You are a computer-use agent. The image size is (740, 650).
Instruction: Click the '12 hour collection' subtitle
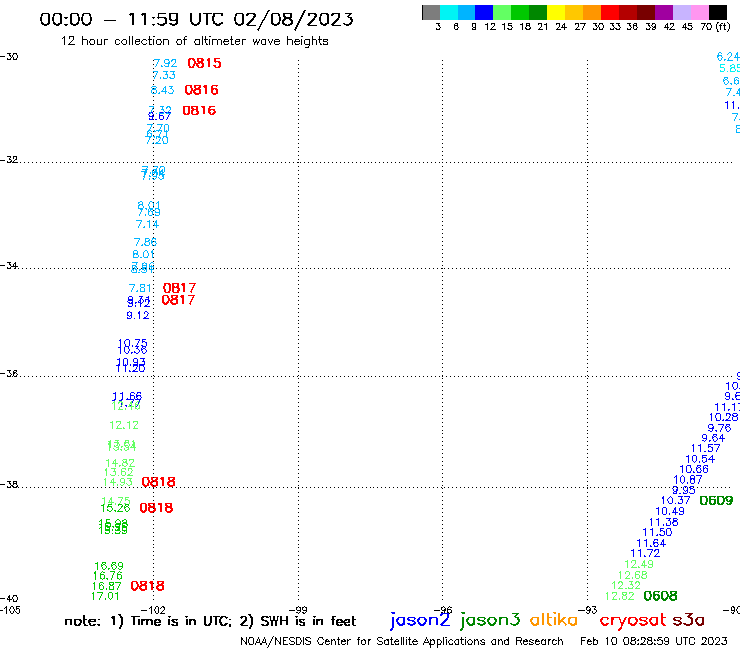194,41
